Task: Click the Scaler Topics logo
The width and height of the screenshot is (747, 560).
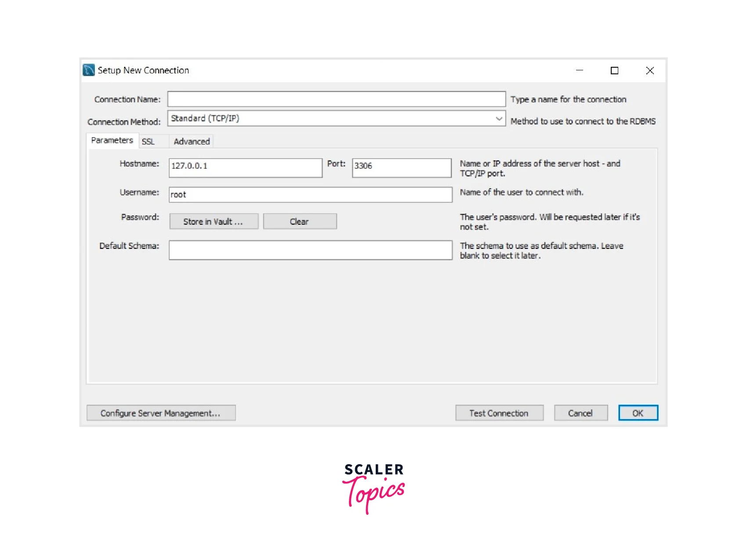Action: pyautogui.click(x=373, y=487)
